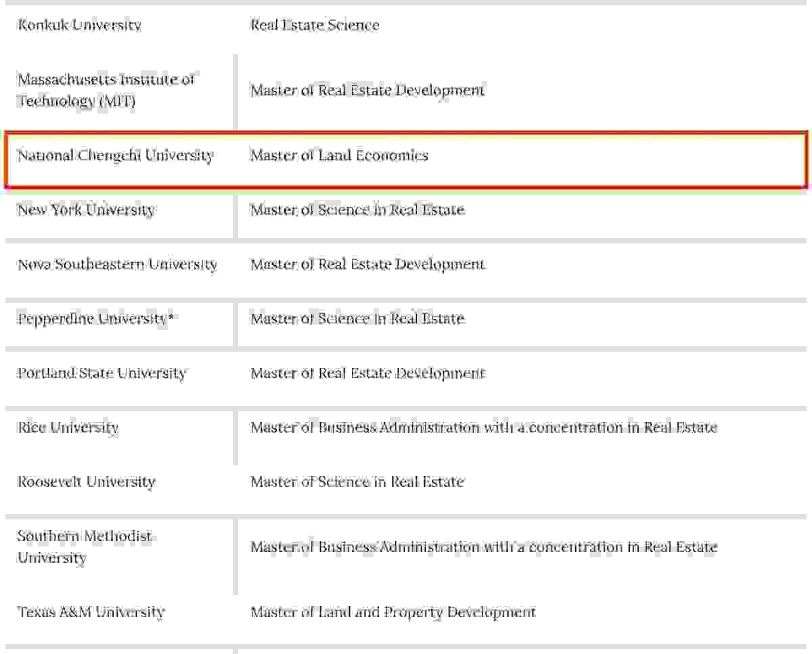Select Konkuk's Real Estate Science program text

(x=315, y=25)
